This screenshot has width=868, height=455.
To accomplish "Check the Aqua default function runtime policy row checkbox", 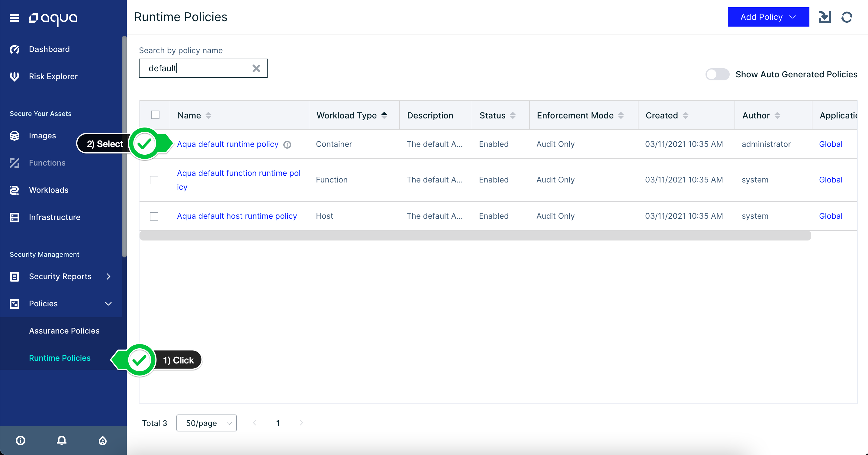I will tap(154, 180).
